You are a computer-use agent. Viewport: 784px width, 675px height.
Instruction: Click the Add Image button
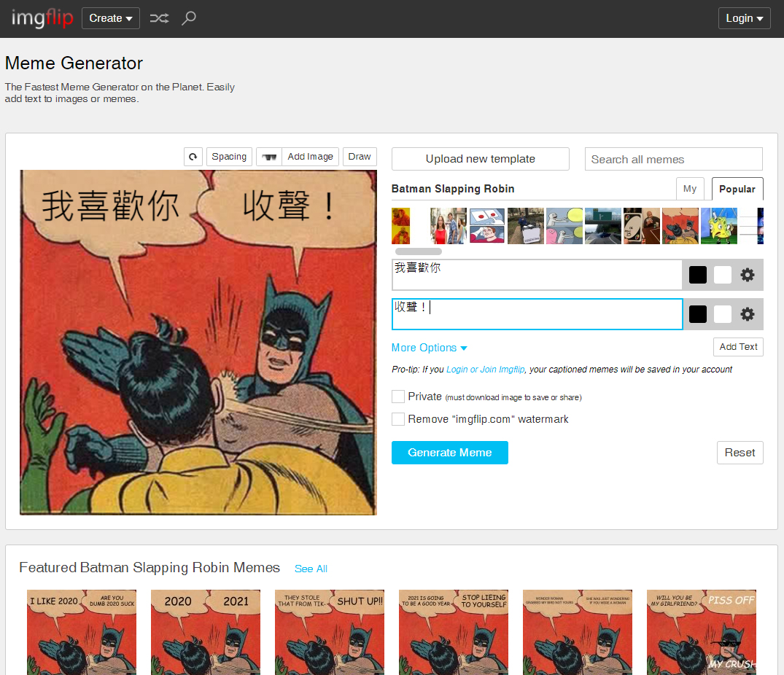(311, 157)
